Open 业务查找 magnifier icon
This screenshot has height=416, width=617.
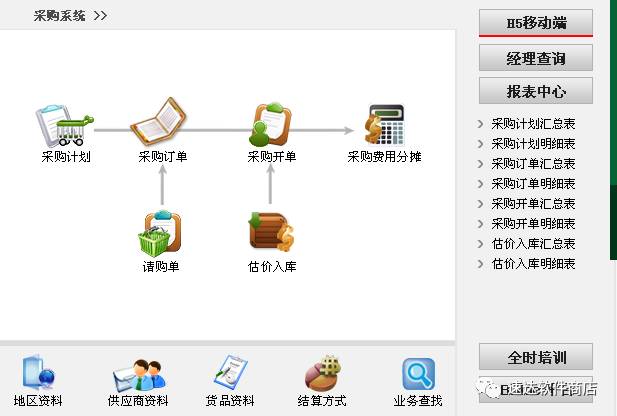point(418,374)
